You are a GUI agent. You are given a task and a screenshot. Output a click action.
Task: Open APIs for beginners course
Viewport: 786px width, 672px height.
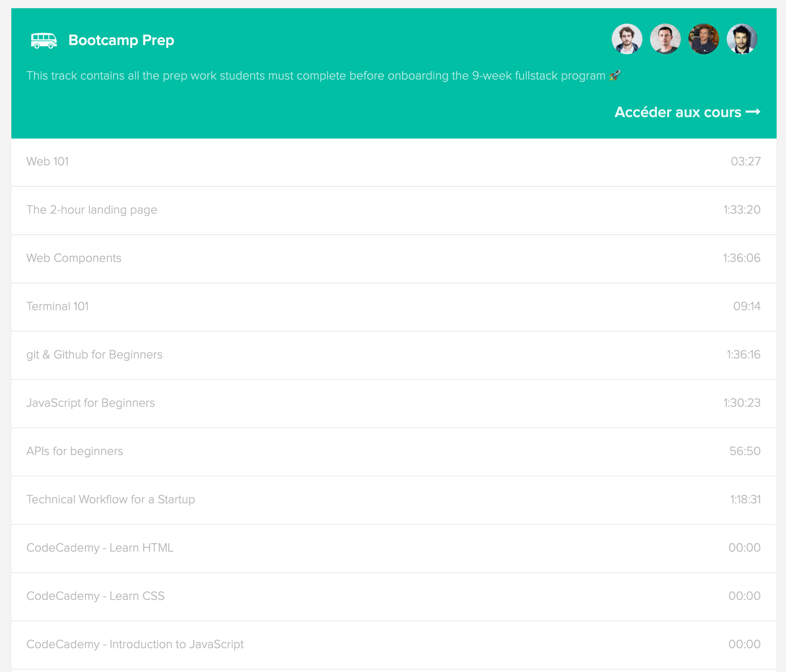75,451
